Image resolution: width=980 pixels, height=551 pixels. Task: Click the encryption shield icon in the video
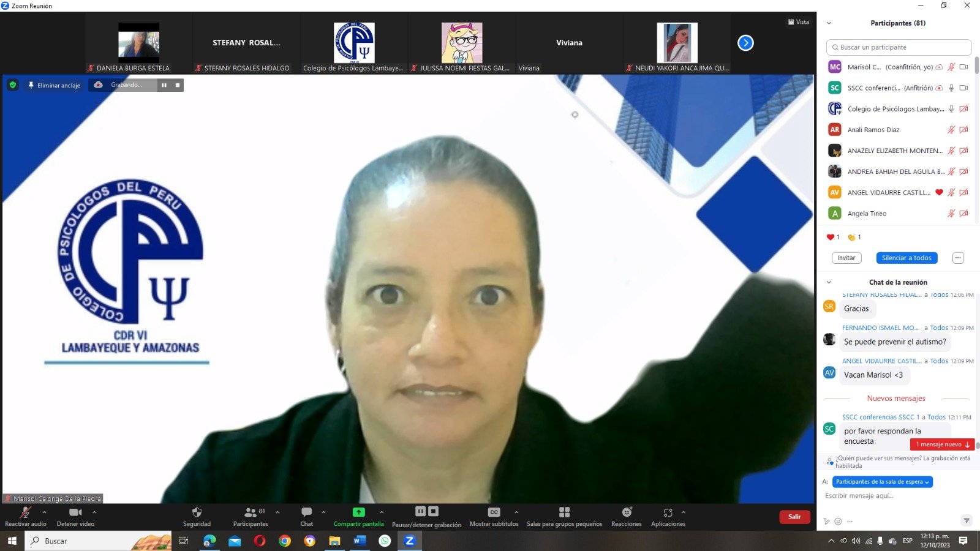13,85
